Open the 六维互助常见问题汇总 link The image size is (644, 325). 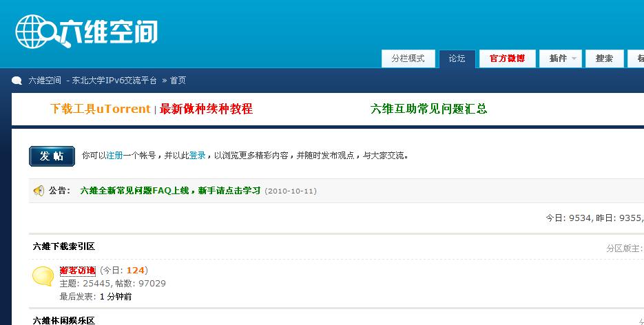pyautogui.click(x=429, y=109)
